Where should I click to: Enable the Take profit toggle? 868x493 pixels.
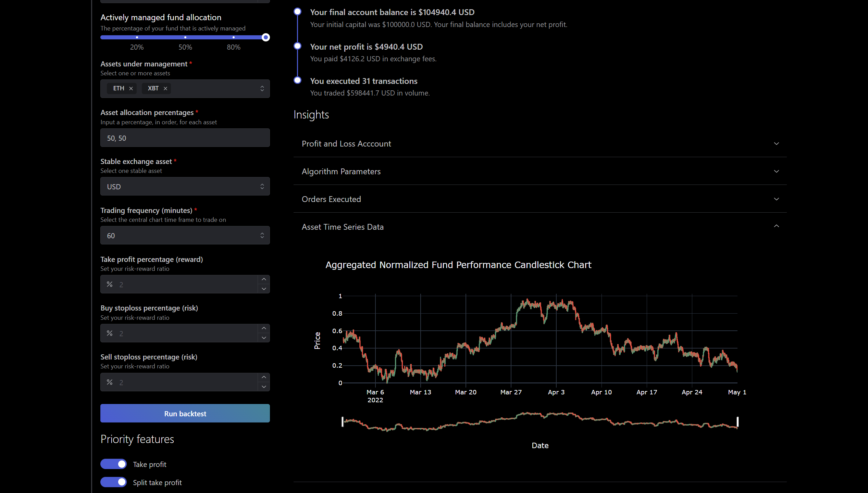[113, 464]
